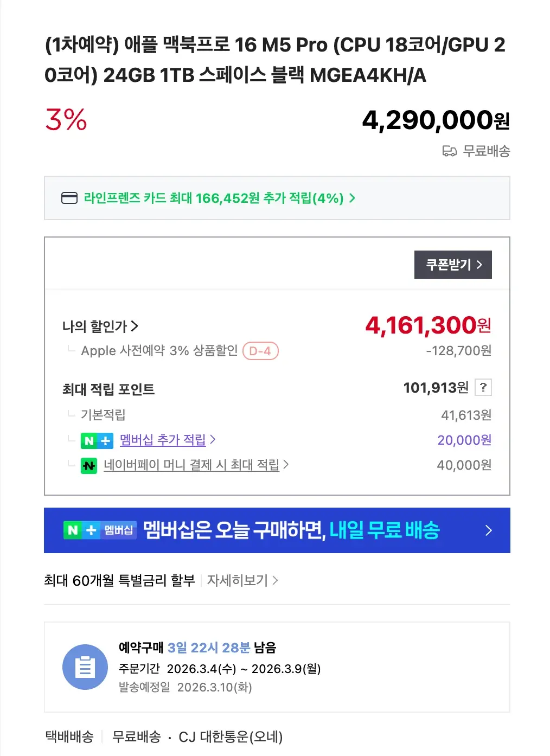The width and height of the screenshot is (550, 756).
Task: Click 자세히보기 for special installment
Action: 238,580
